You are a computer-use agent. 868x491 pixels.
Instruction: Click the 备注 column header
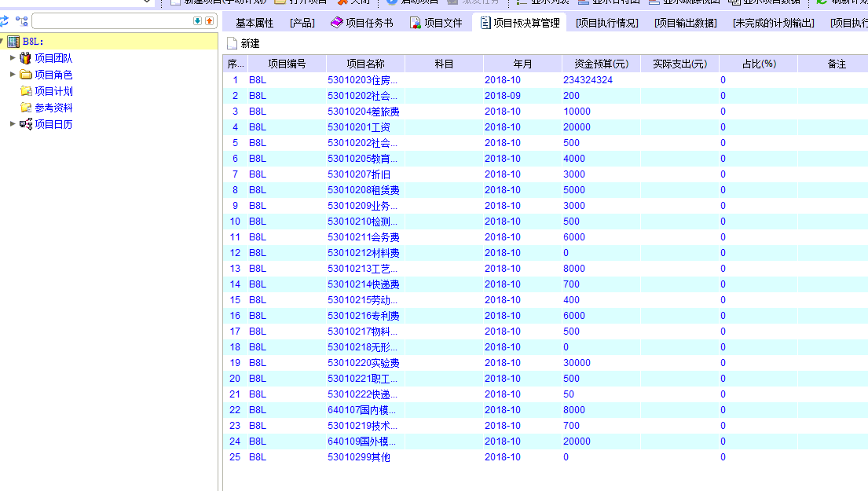(837, 64)
